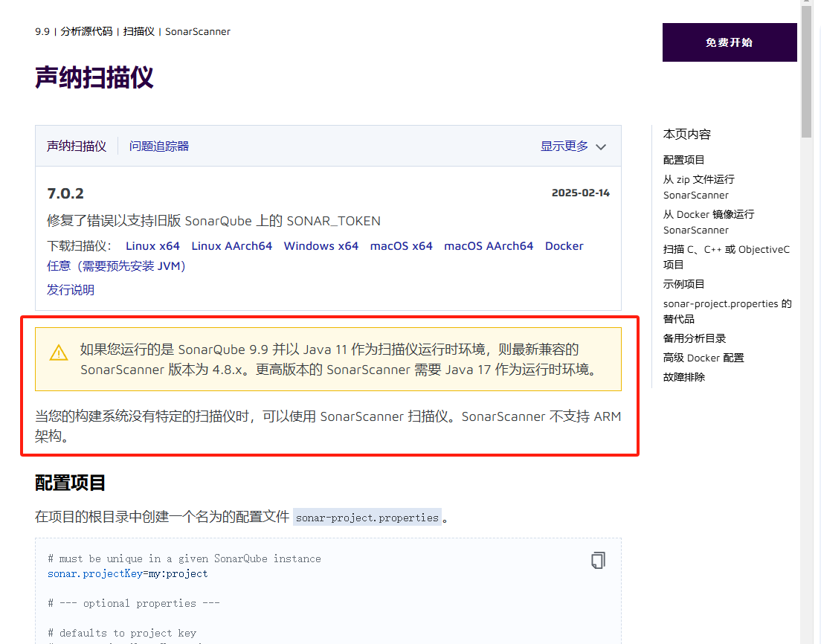The image size is (821, 644).
Task: Open the 任意（需要预先安装 JVM）link
Action: pos(116,266)
